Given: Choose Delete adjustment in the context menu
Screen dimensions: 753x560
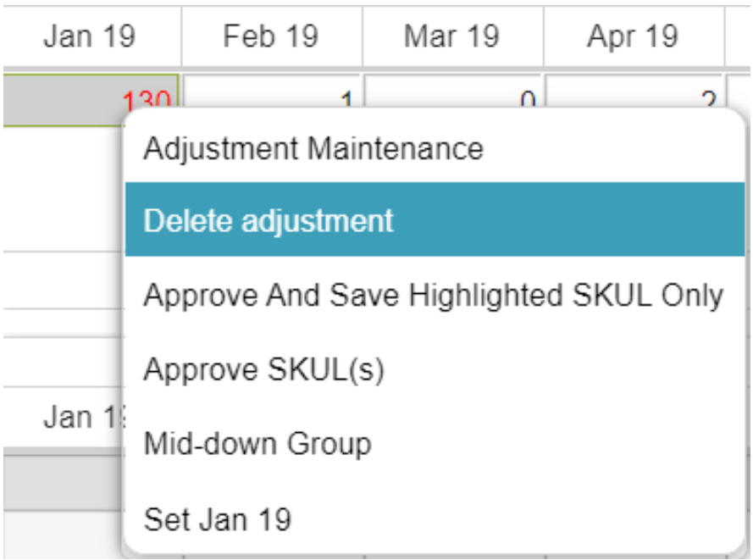Looking at the screenshot, I should [269, 221].
